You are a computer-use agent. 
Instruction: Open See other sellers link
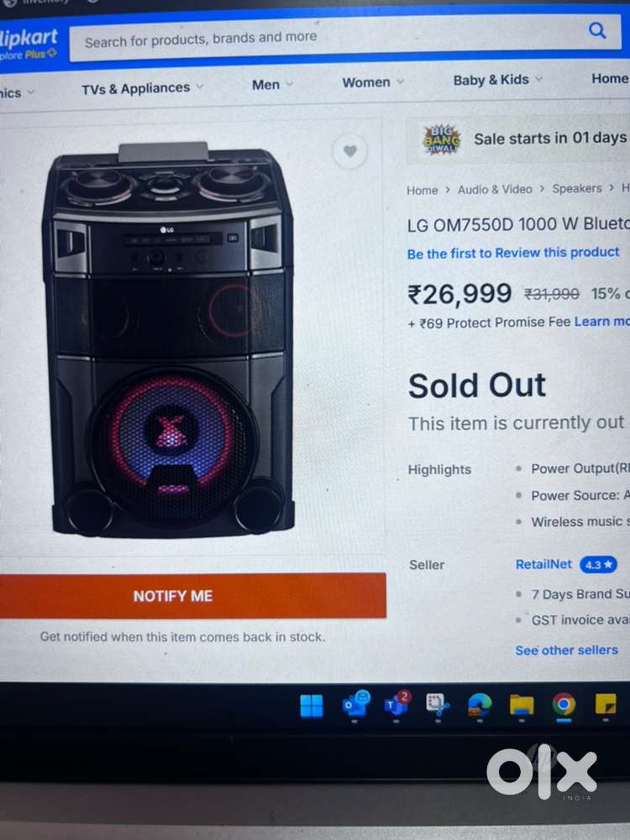point(566,650)
